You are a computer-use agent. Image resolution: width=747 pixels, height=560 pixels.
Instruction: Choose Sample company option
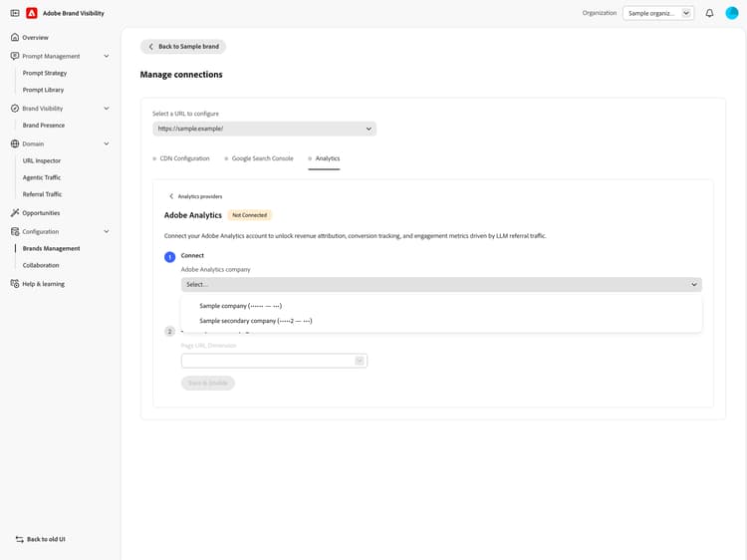coord(441,306)
